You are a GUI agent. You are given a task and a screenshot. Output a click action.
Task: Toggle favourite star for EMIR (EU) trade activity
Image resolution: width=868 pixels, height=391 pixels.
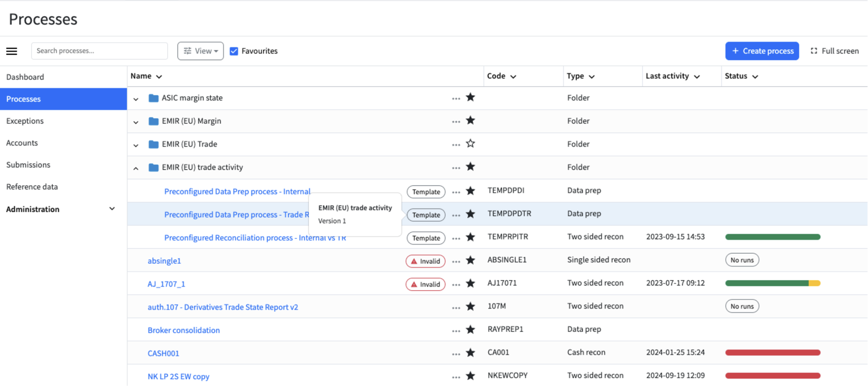click(x=470, y=167)
